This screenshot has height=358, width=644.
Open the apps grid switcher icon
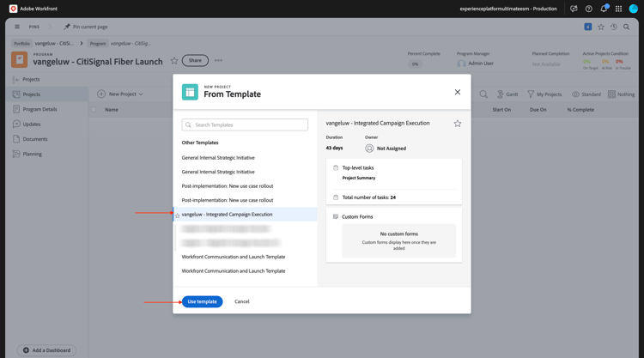pos(618,9)
